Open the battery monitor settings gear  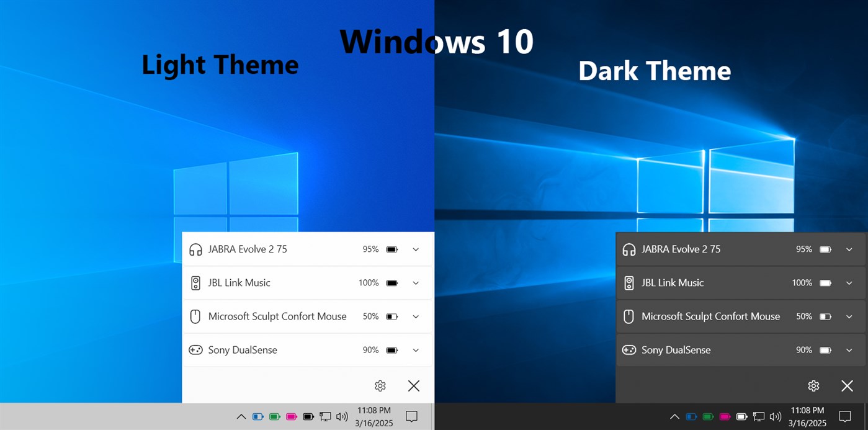pos(380,385)
